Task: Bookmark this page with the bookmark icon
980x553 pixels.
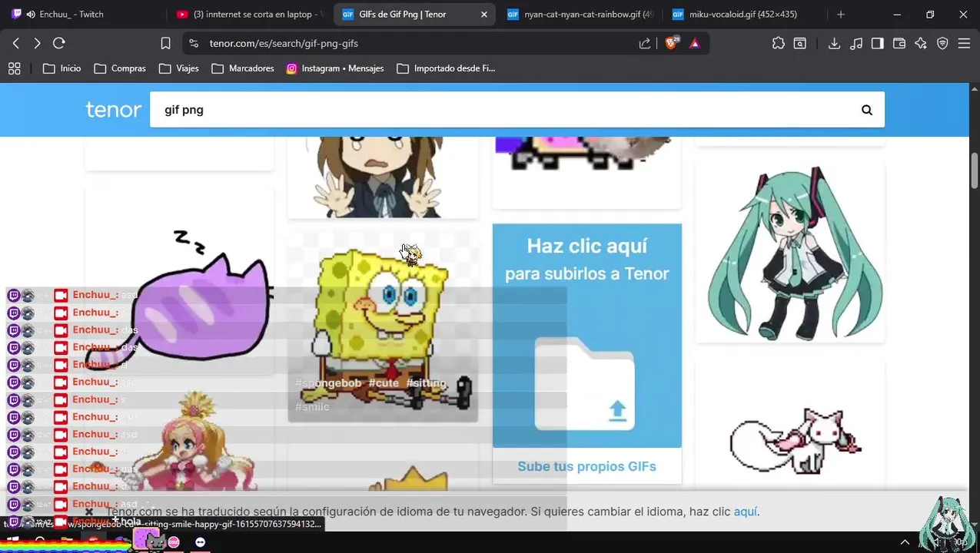Action: pyautogui.click(x=165, y=44)
